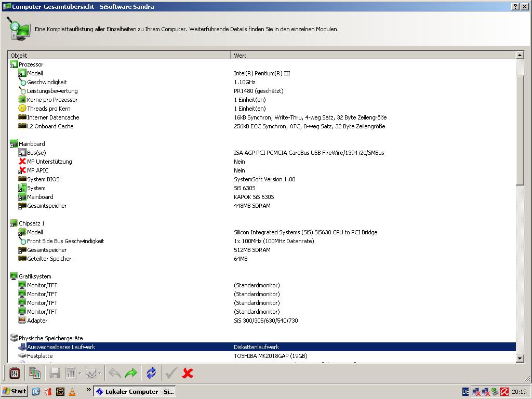Select the Bus(se) row
Image resolution: width=532 pixels, height=399 pixels.
point(262,152)
